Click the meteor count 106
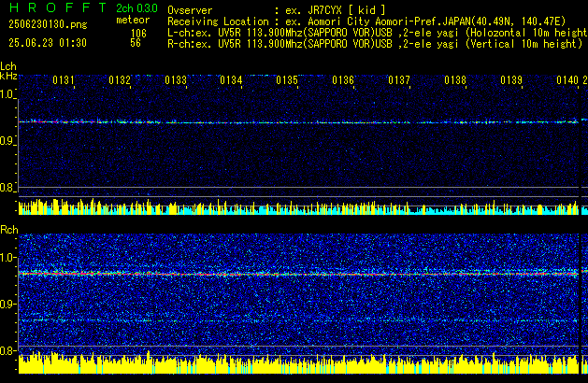Image resolution: width=588 pixels, height=383 pixels. pos(138,34)
